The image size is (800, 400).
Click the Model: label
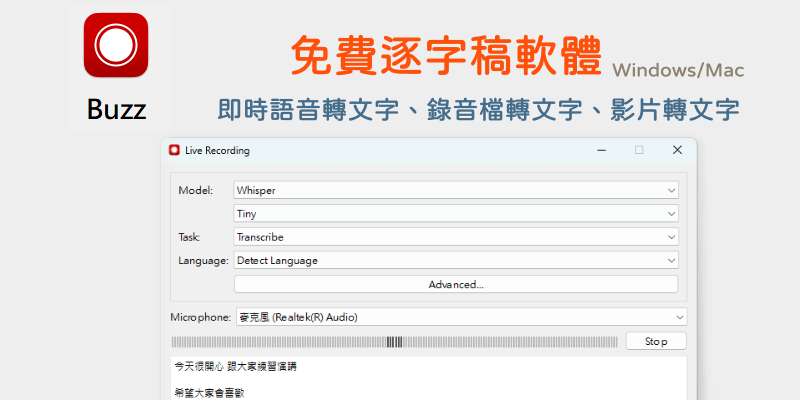click(195, 190)
